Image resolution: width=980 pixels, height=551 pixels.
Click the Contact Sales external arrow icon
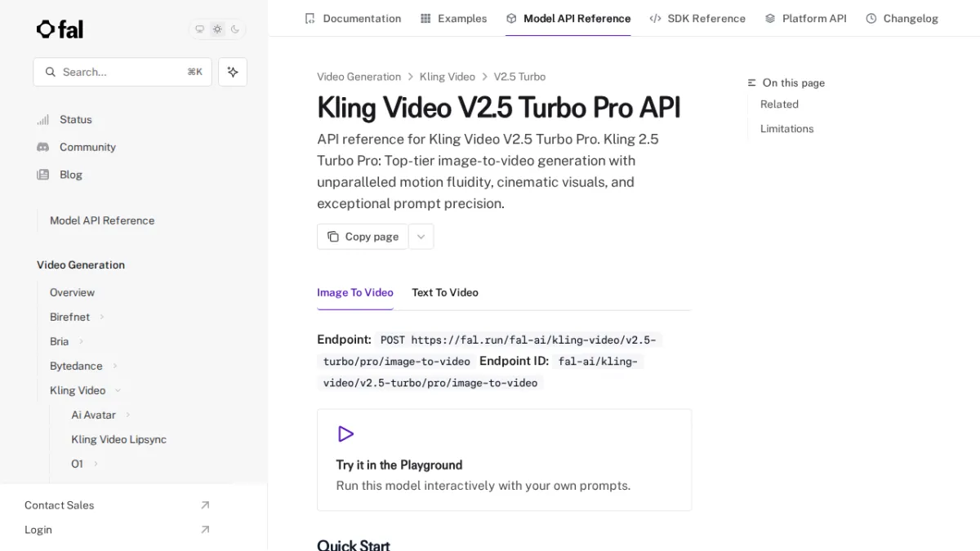pyautogui.click(x=205, y=505)
